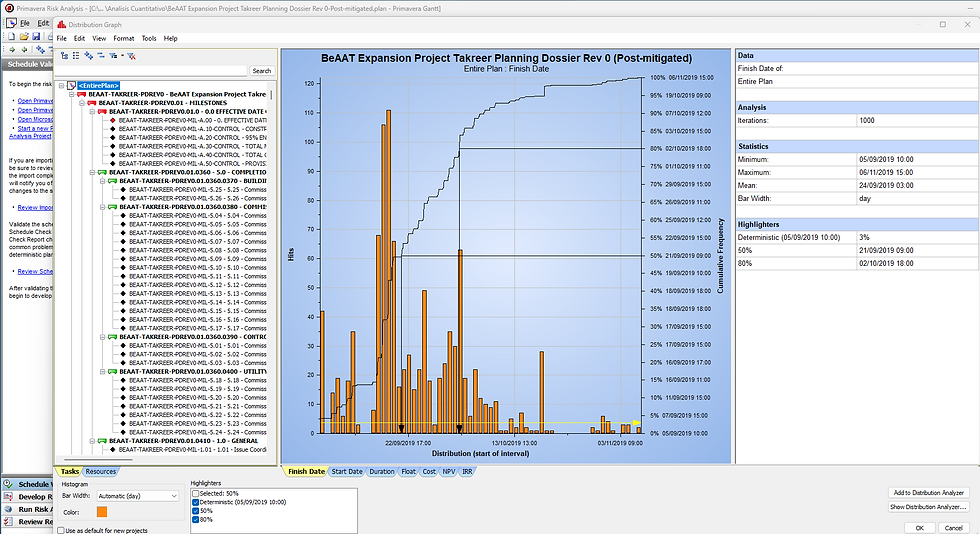The width and height of the screenshot is (980, 534).
Task: Click the filter icon in tree toolbar
Action: click(x=113, y=56)
